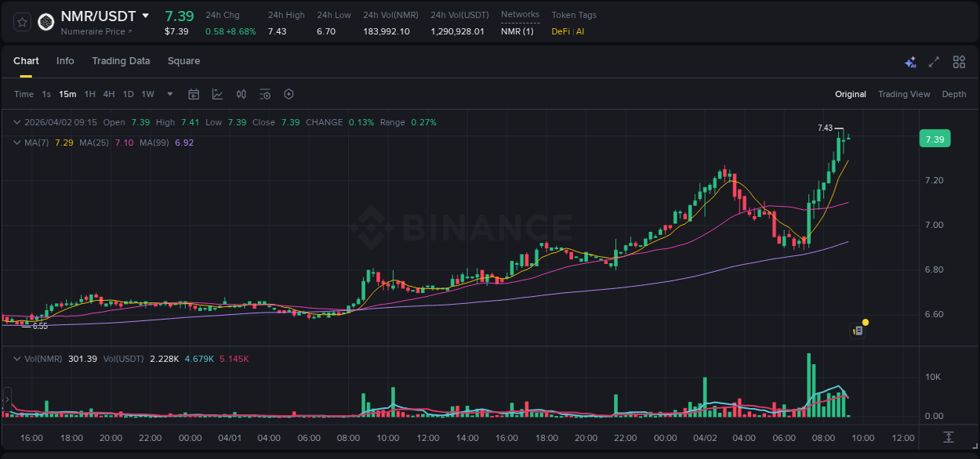The width and height of the screenshot is (980, 459).
Task: Open the extra timeframe dropdown next to 1W
Action: (169, 94)
